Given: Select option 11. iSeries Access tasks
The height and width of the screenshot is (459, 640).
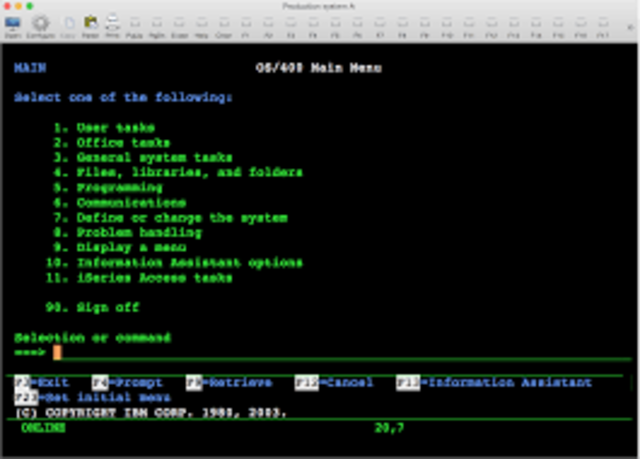Looking at the screenshot, I should (x=139, y=278).
